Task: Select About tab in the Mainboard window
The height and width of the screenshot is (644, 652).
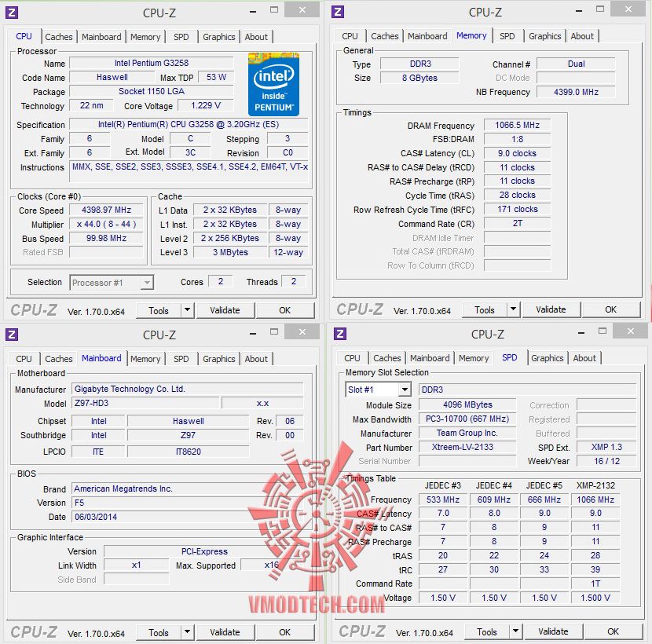Action: [x=256, y=359]
